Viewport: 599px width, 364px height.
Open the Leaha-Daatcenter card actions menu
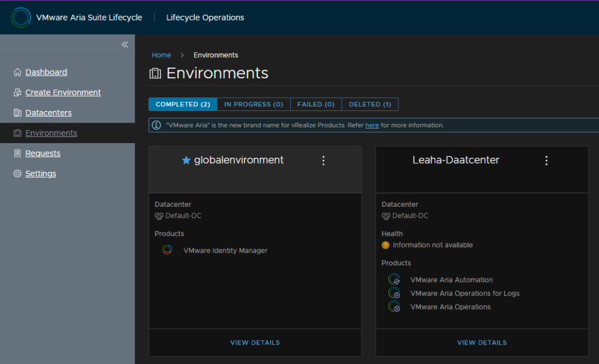click(546, 160)
